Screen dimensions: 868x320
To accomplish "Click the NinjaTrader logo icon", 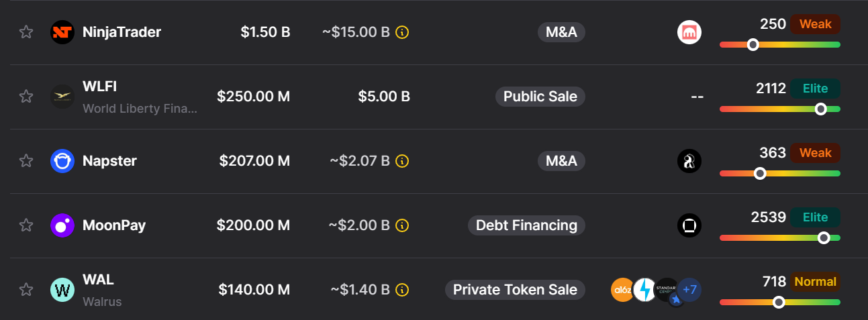I will [62, 32].
